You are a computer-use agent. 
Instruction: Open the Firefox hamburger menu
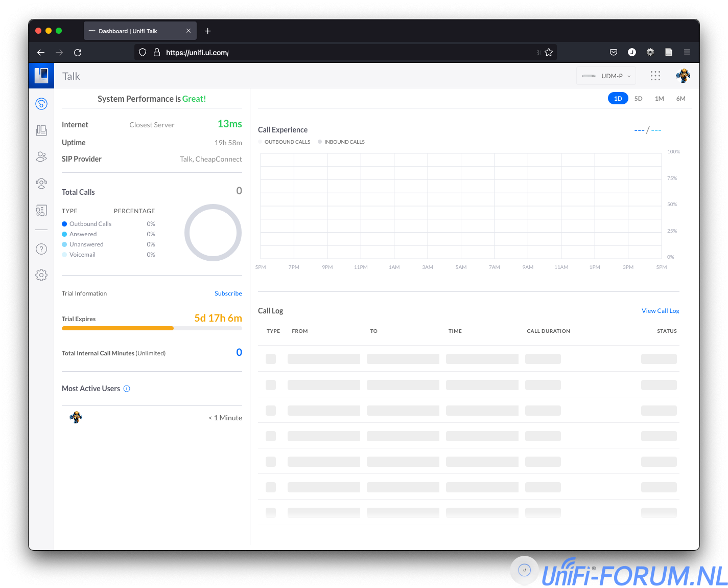pyautogui.click(x=687, y=52)
